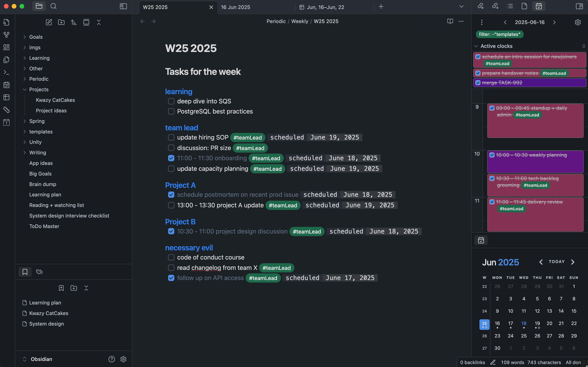Open the tags tab in sidebar
The image size is (588, 367).
39,272
